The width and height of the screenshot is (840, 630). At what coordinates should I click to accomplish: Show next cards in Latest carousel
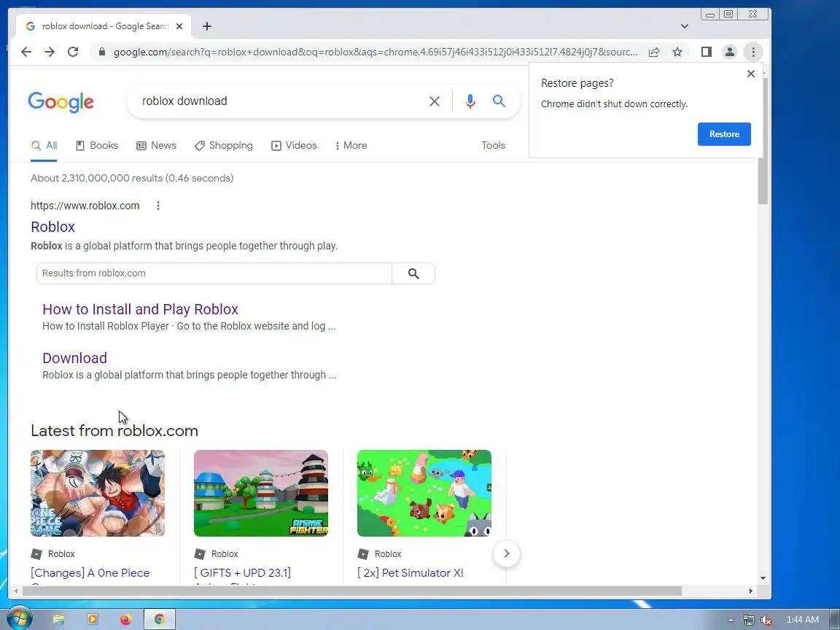pyautogui.click(x=507, y=554)
